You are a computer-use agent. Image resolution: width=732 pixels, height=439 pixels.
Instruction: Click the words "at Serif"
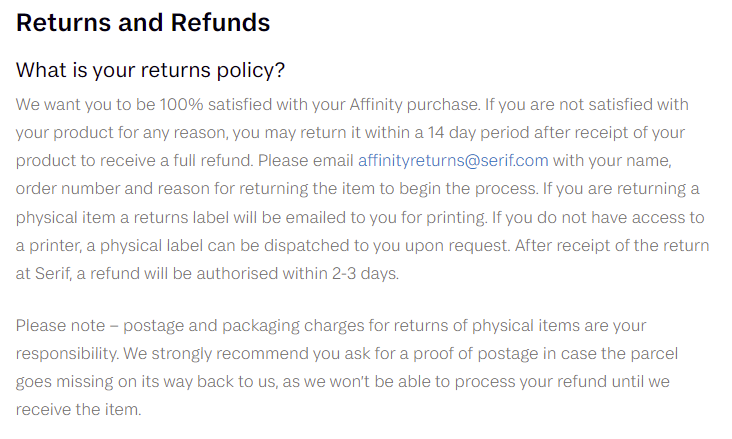pyautogui.click(x=38, y=274)
